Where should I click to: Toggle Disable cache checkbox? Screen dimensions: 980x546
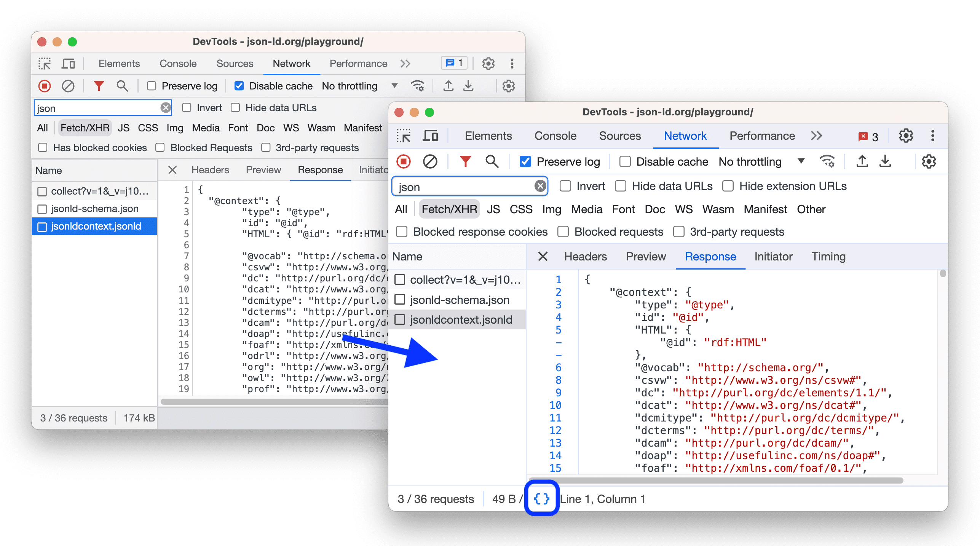click(x=620, y=161)
